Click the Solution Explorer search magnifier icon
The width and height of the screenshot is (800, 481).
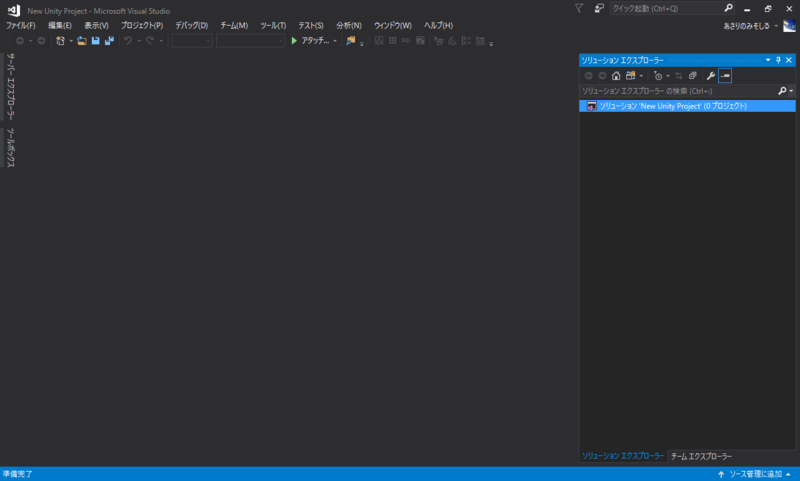tap(782, 91)
